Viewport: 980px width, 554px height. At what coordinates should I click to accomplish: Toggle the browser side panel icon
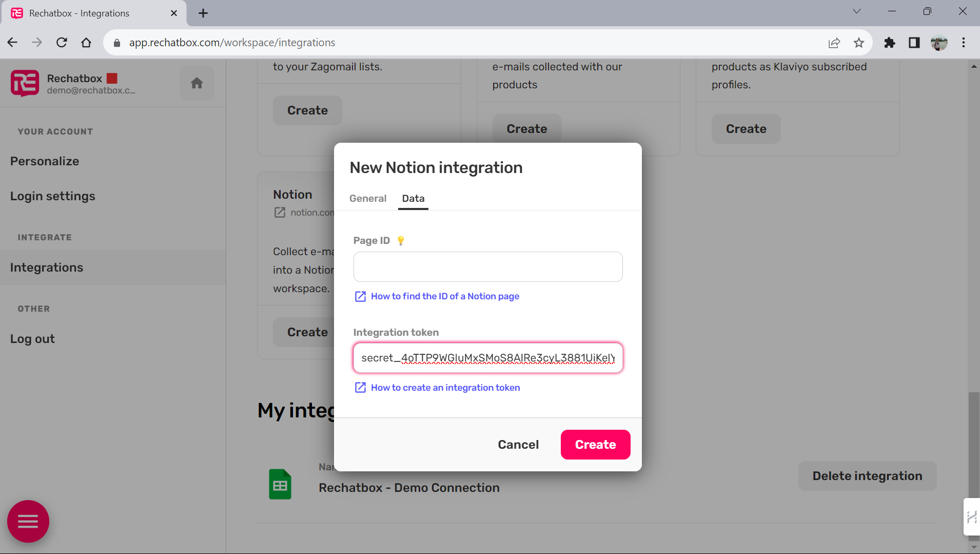click(x=914, y=43)
